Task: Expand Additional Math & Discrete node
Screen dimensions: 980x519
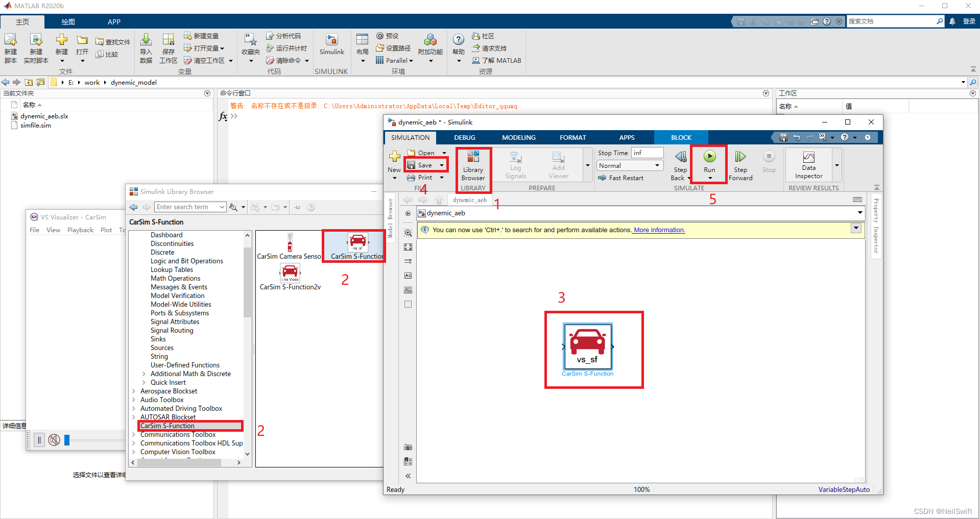Action: coord(144,374)
